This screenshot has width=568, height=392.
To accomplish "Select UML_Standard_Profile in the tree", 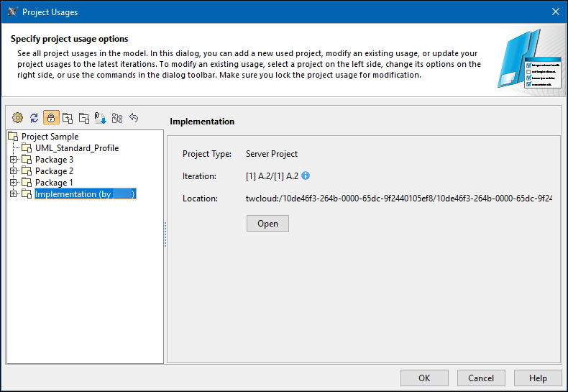I will [x=76, y=148].
